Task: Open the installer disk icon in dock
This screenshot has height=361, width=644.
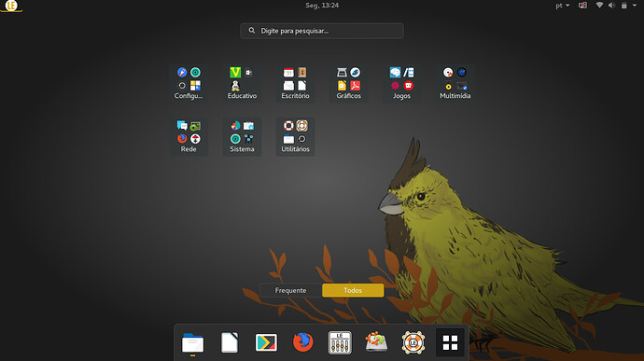Action: (376, 342)
